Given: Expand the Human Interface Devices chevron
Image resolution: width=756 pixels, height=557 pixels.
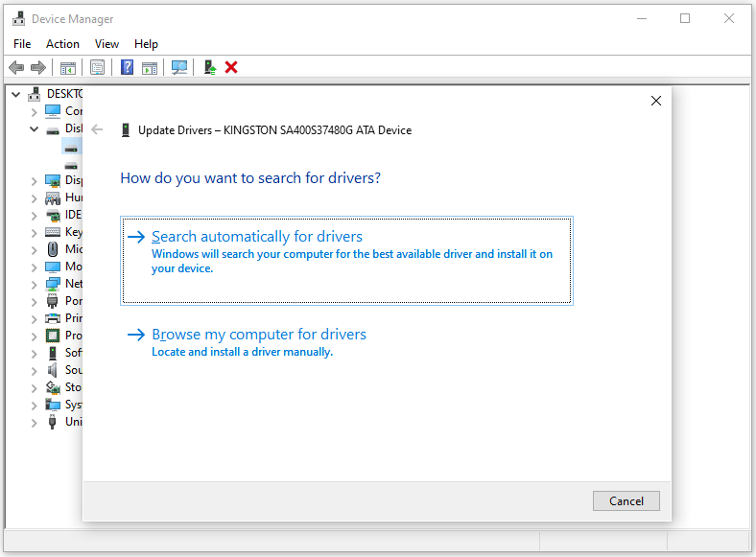Looking at the screenshot, I should click(x=34, y=198).
